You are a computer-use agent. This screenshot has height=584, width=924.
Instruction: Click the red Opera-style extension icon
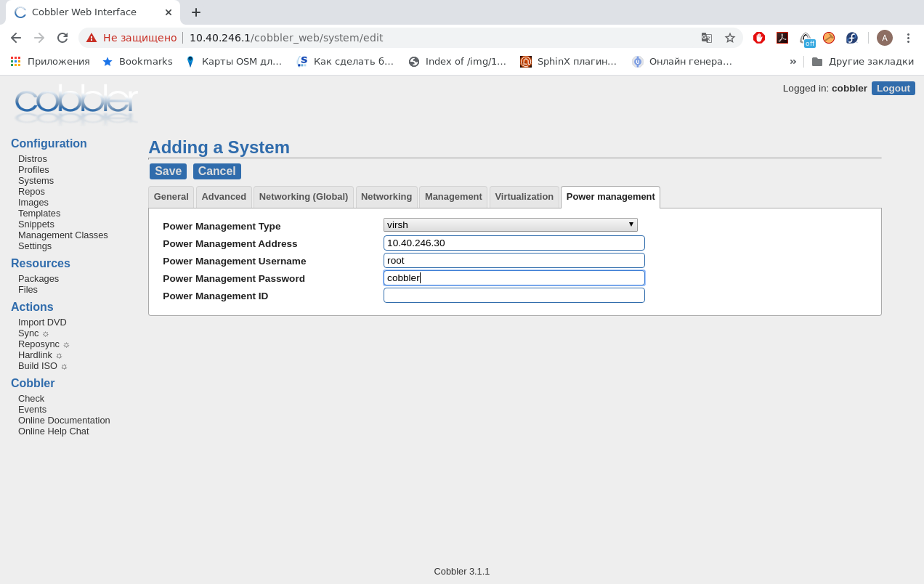pyautogui.click(x=759, y=38)
